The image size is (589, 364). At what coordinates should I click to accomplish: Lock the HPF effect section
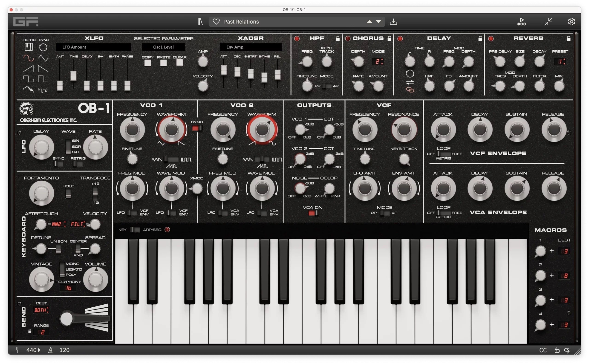pyautogui.click(x=338, y=38)
